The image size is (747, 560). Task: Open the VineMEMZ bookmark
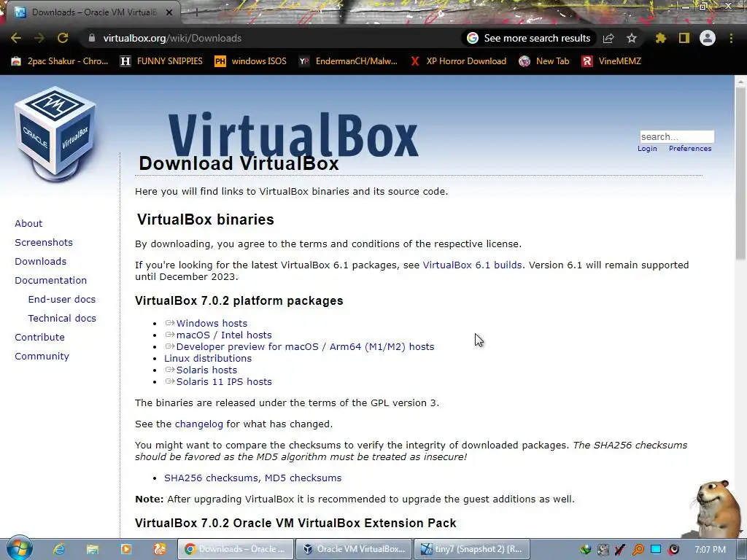(612, 61)
